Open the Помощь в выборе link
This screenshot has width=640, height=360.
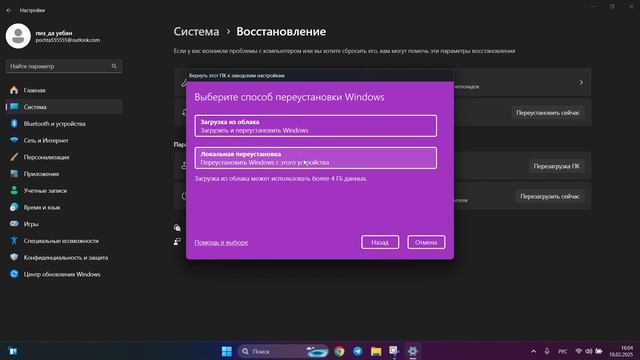click(x=221, y=242)
